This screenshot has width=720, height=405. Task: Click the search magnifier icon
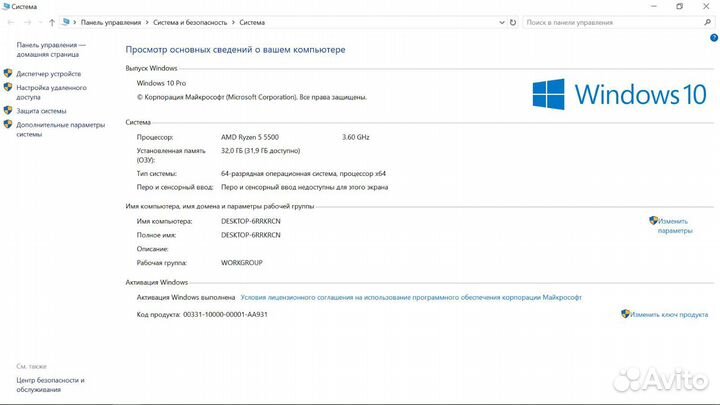tap(708, 22)
